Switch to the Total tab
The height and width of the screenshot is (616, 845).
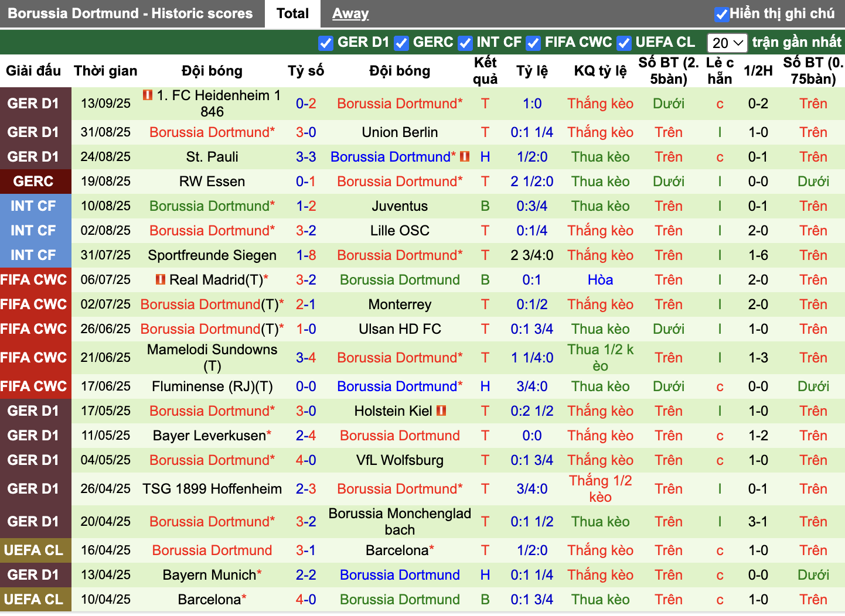pyautogui.click(x=292, y=13)
